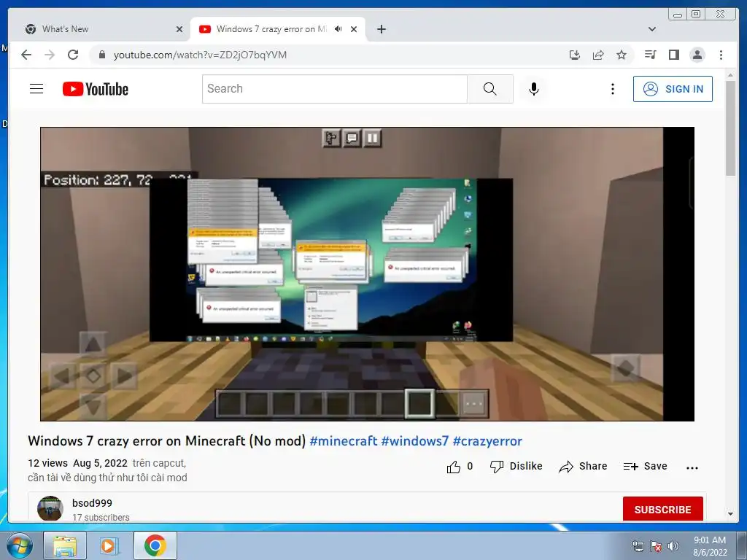The image size is (747, 560).
Task: Open the network tray icon
Action: pyautogui.click(x=638, y=546)
